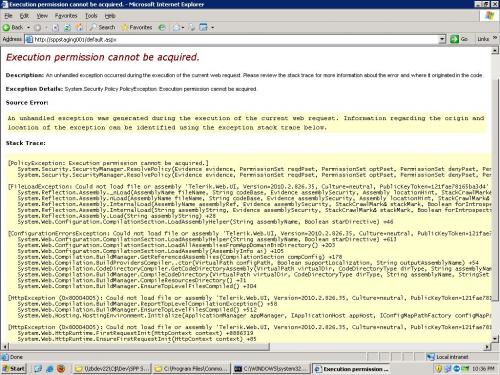Click the 'Source Error:' label

pos(27,103)
